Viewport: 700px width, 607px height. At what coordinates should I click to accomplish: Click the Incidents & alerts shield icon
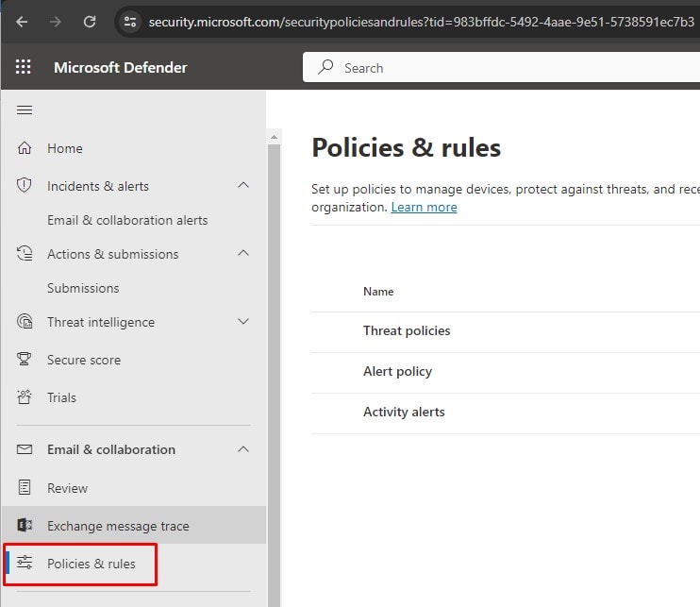25,185
